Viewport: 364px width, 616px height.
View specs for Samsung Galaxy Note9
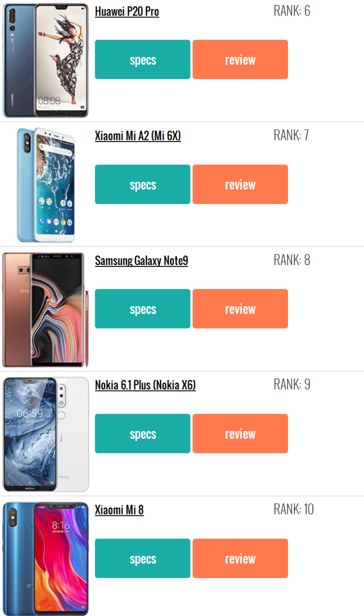pyautogui.click(x=142, y=309)
